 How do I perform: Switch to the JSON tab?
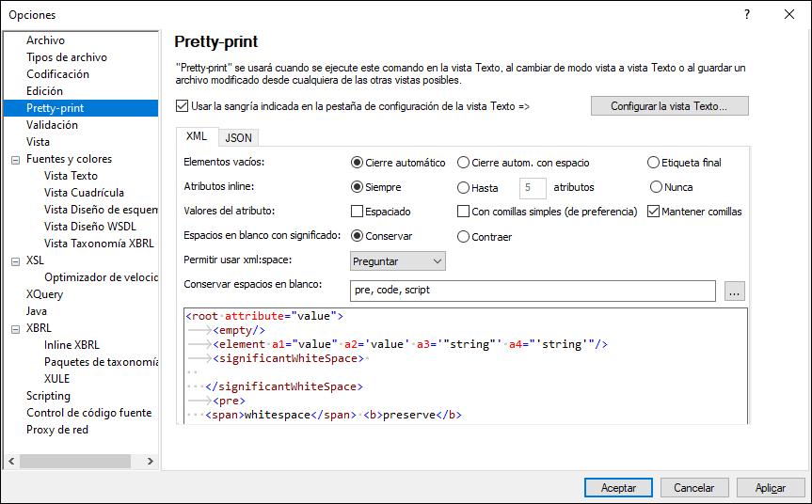click(x=239, y=137)
